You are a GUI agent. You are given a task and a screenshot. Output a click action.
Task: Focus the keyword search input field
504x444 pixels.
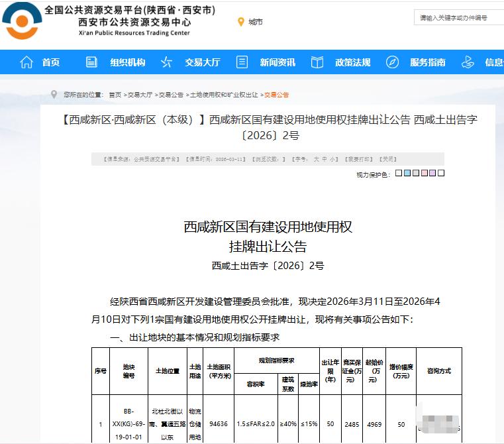coord(459,18)
